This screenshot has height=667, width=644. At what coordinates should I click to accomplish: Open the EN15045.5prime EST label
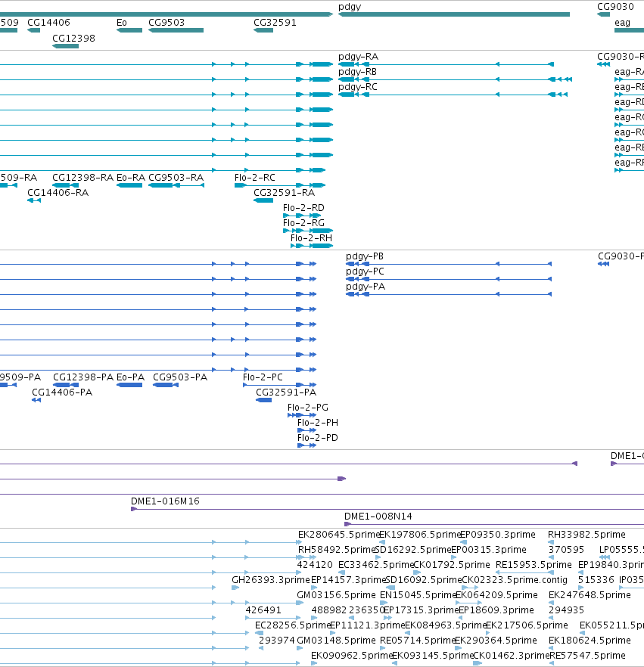418,594
